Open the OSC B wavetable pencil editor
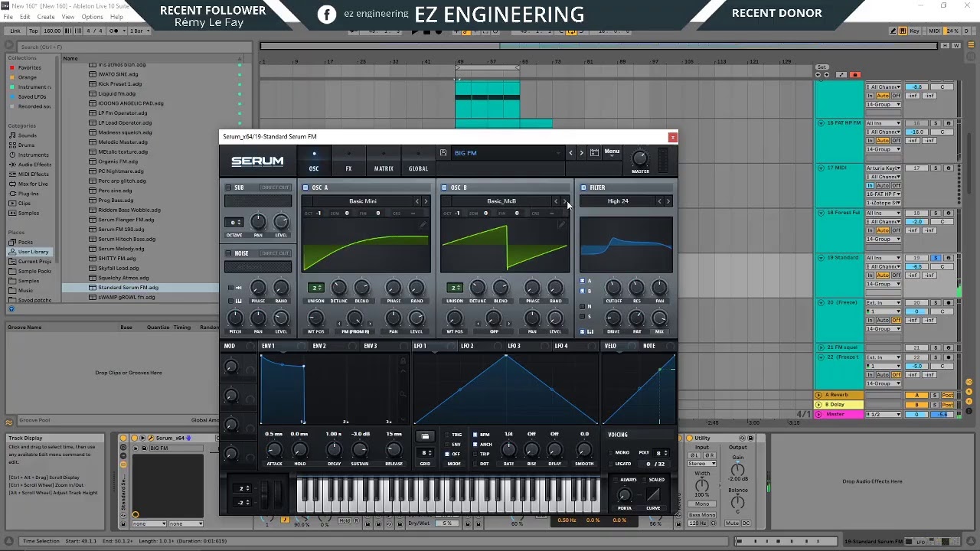The height and width of the screenshot is (551, 980). 561,225
